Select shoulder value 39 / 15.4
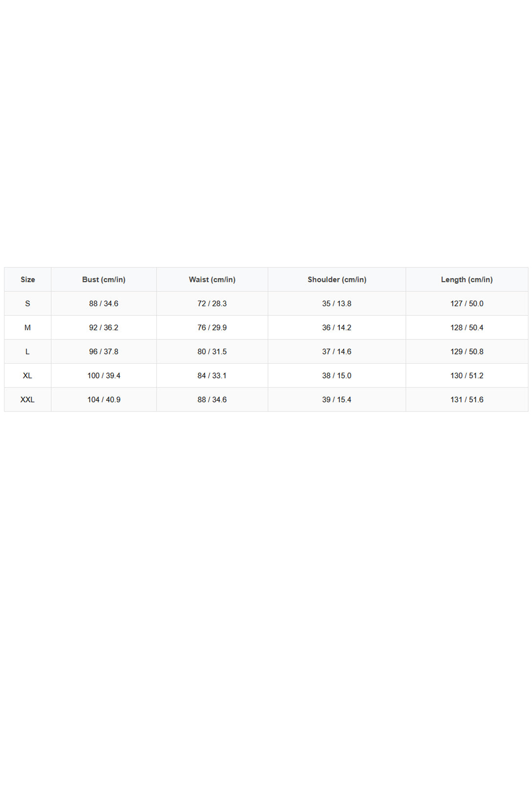The image size is (532, 798). pyautogui.click(x=337, y=399)
